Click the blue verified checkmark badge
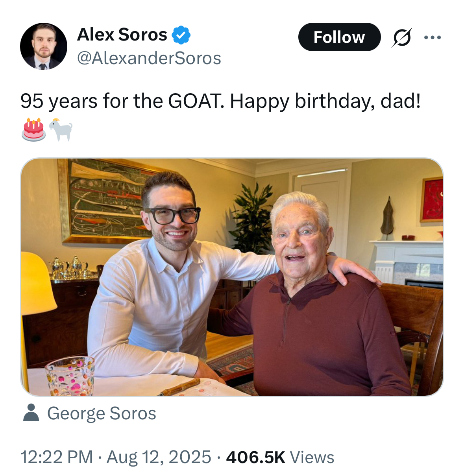The height and width of the screenshot is (476, 464). click(x=181, y=35)
